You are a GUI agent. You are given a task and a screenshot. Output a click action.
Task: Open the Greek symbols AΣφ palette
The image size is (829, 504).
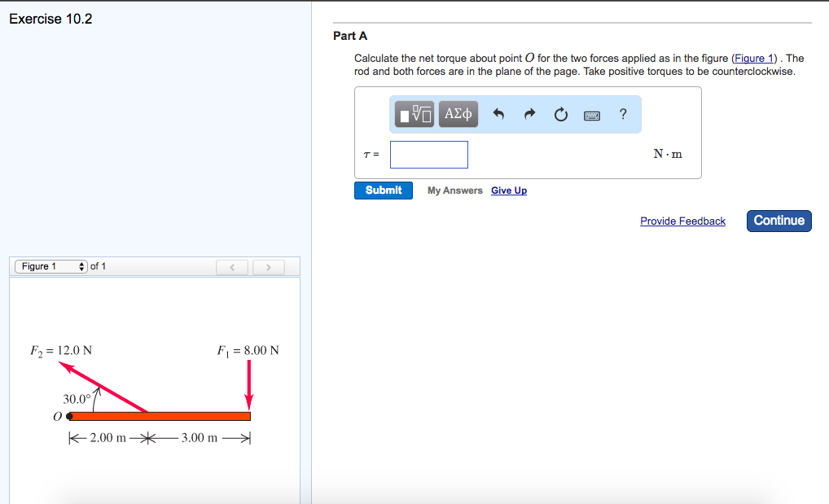(457, 114)
